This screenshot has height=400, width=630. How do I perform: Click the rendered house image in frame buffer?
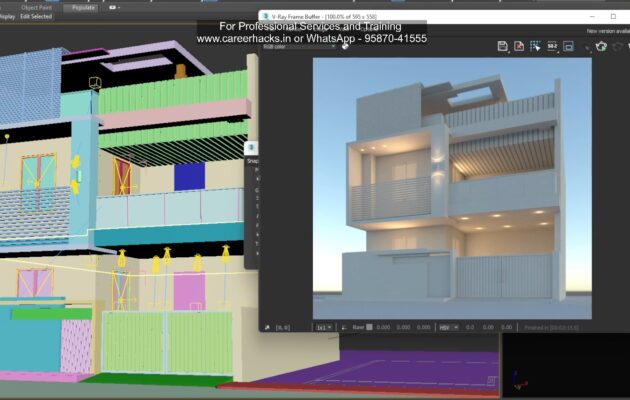tap(451, 188)
